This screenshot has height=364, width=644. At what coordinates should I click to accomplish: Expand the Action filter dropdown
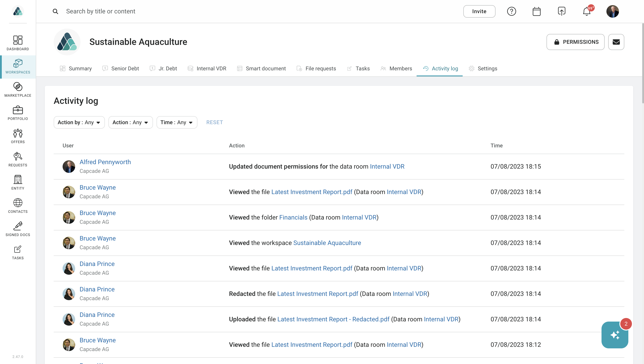(x=130, y=123)
